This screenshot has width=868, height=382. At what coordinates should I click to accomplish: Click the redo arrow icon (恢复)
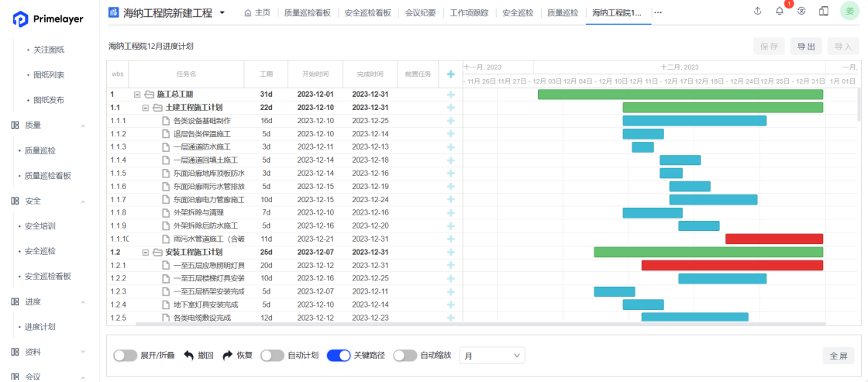click(x=228, y=356)
